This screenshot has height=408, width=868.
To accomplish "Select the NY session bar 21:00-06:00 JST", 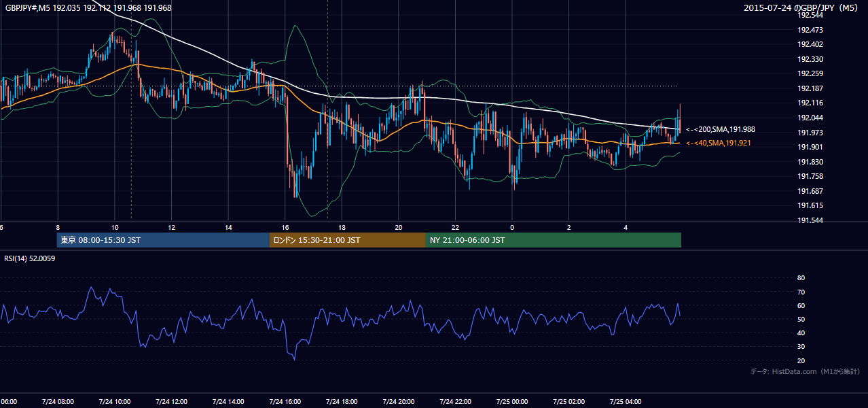I will tap(554, 240).
